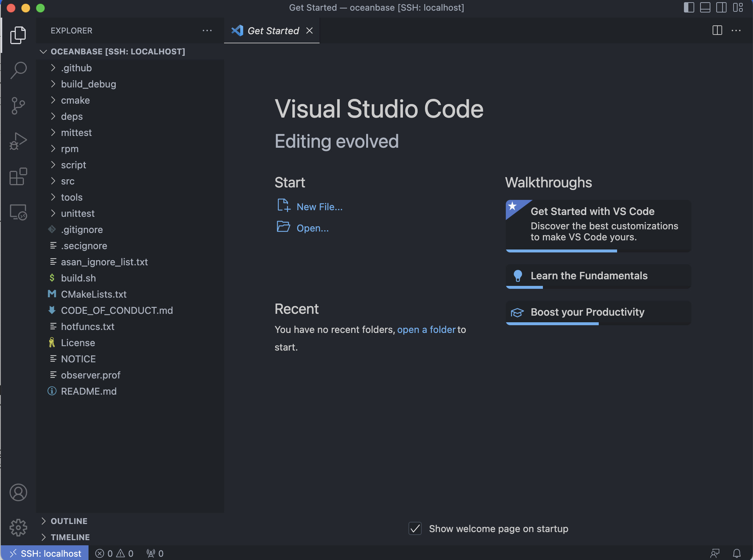Open editor more actions ellipsis
Image resolution: width=753 pixels, height=560 pixels.
(x=736, y=30)
